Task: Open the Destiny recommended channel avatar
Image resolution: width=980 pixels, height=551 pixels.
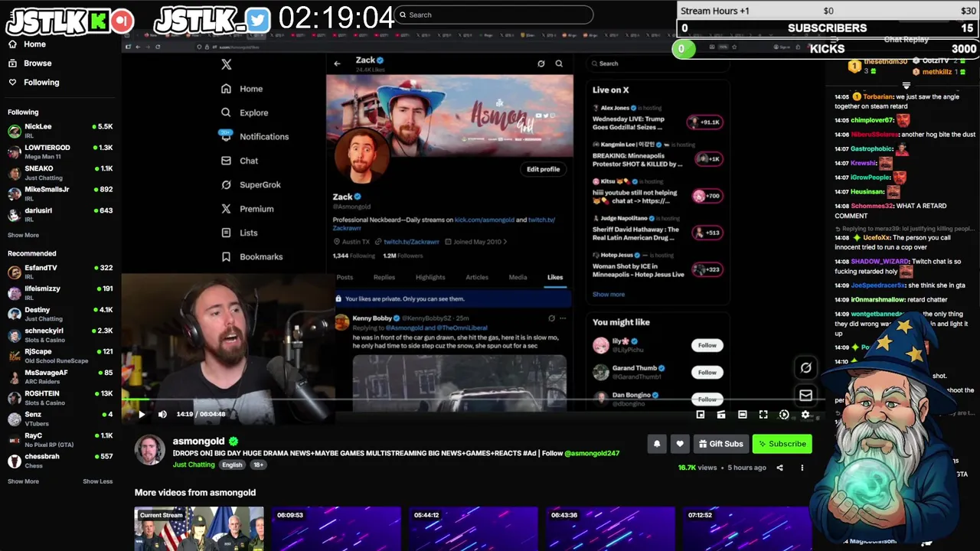Action: tap(15, 314)
